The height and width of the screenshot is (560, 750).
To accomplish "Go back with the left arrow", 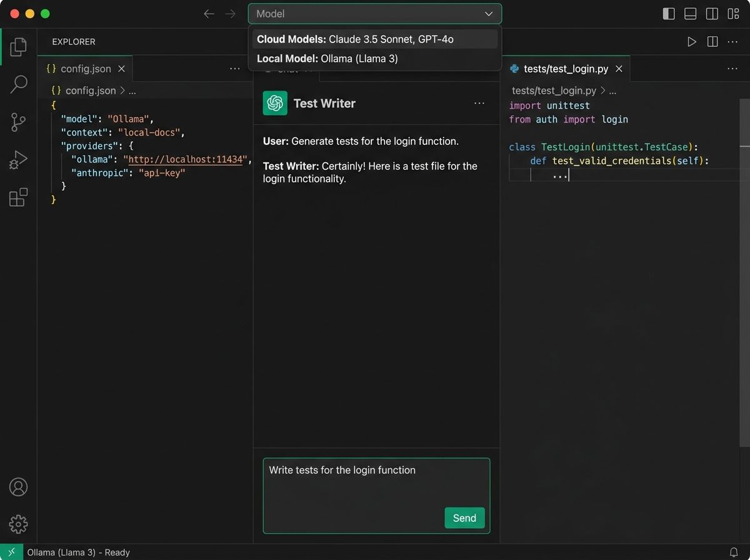I will [209, 14].
